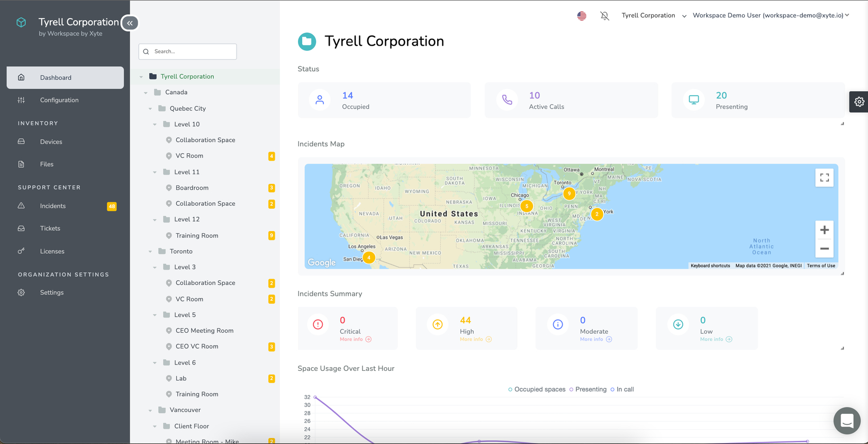Select Training Room under Level 12
The height and width of the screenshot is (444, 868).
(197, 235)
